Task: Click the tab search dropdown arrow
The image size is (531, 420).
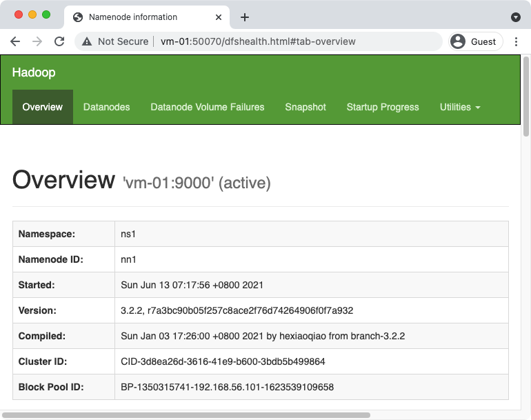Action: point(515,17)
